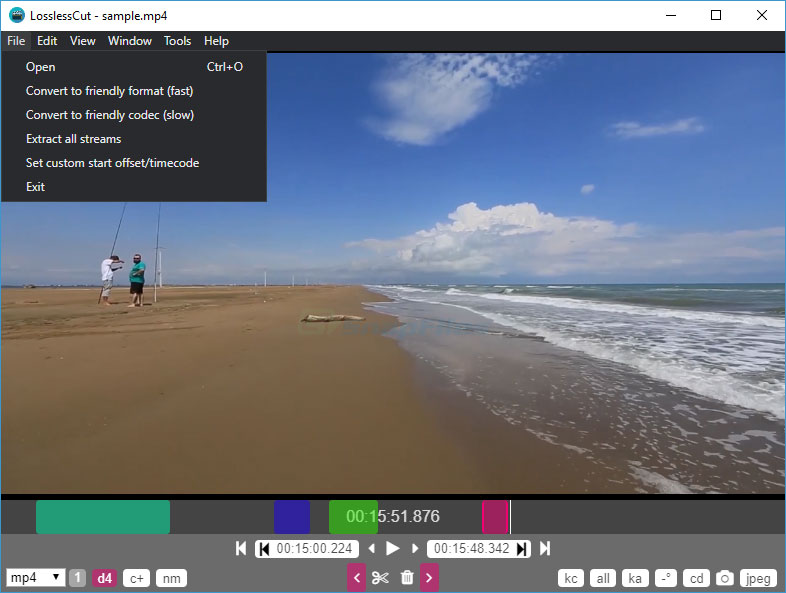Select the teal green timeline segment

tap(103, 517)
